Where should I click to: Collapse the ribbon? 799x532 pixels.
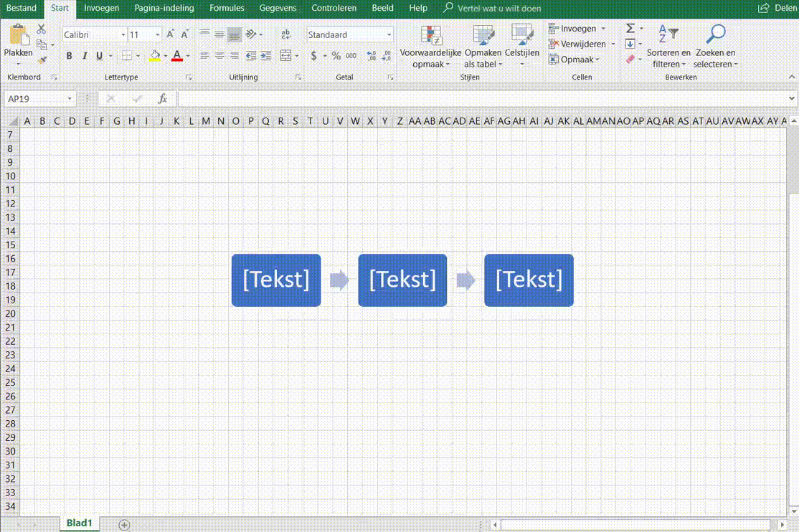791,77
